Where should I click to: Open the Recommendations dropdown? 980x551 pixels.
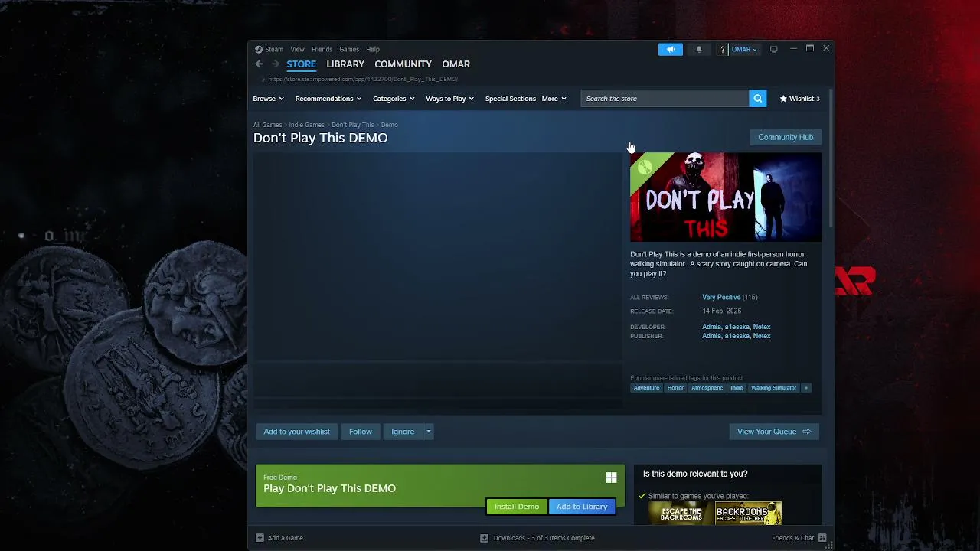pos(328,99)
